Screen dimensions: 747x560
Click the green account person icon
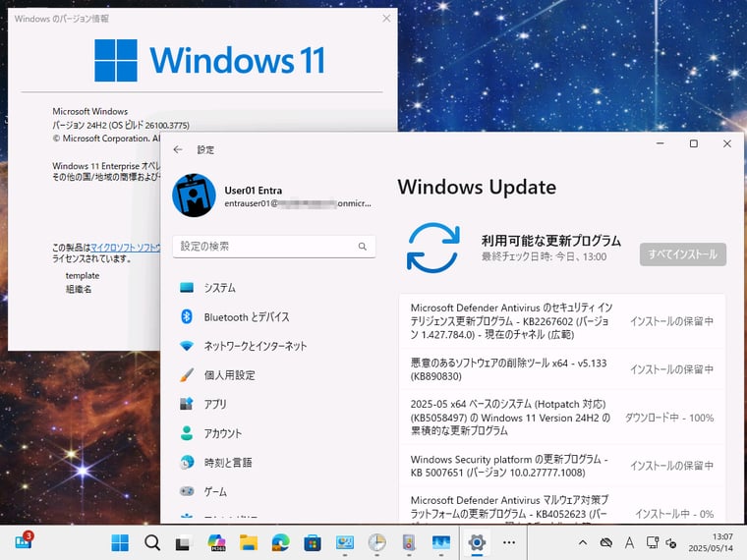(187, 433)
